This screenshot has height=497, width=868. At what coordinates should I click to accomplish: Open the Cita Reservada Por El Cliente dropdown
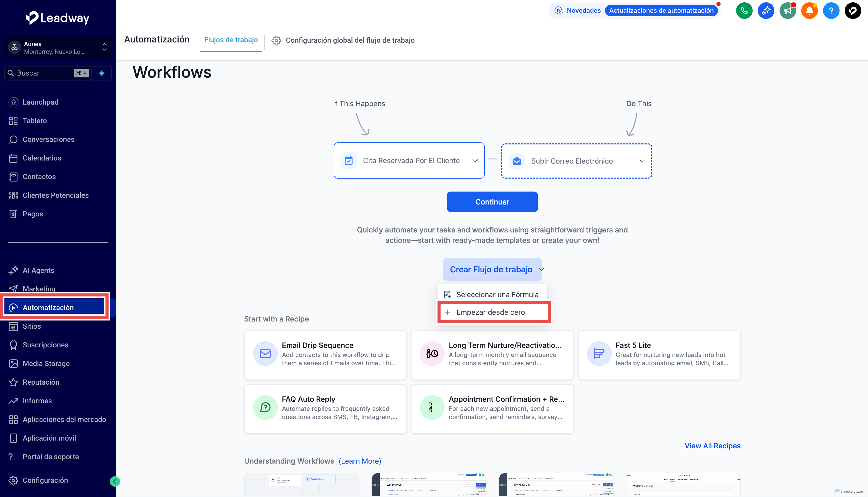(x=409, y=160)
